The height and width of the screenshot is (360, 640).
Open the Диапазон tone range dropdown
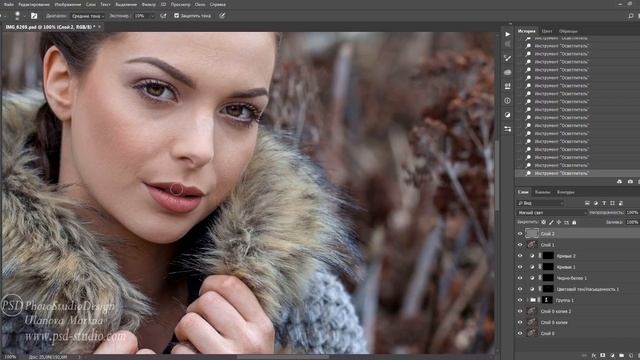[87, 16]
